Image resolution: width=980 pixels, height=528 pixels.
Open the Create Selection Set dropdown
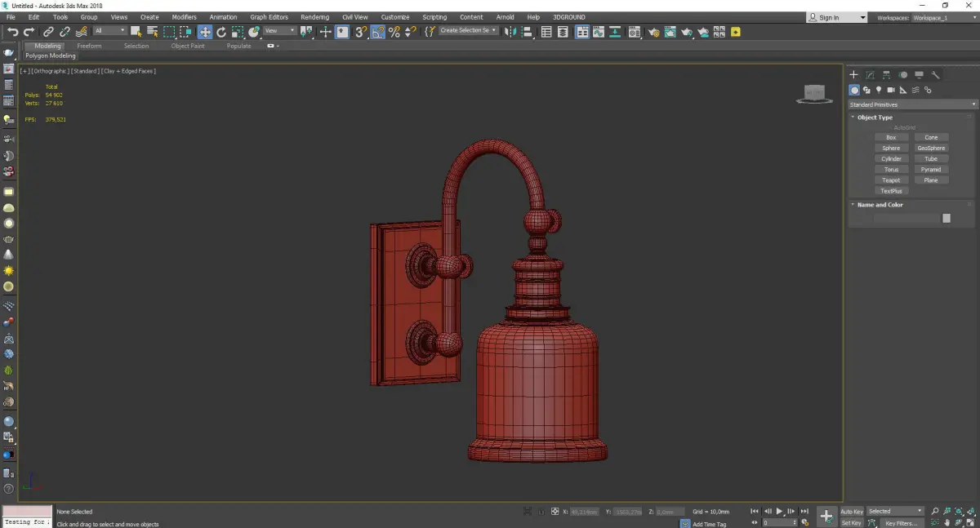[x=469, y=31]
